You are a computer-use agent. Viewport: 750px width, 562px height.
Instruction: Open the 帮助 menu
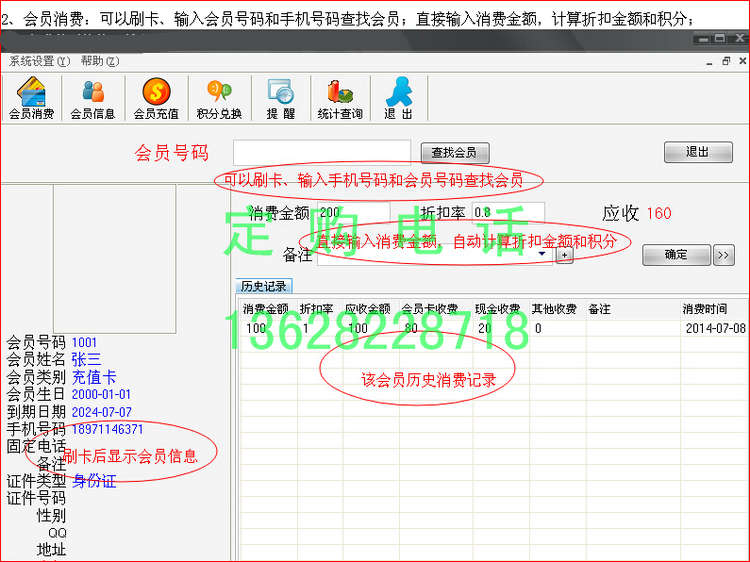(x=100, y=61)
